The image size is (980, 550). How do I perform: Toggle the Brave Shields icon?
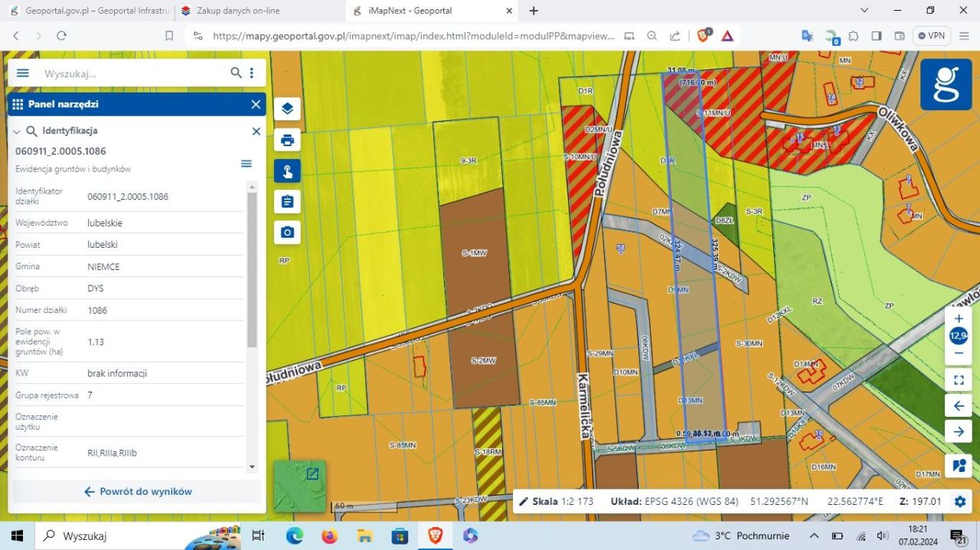(704, 35)
